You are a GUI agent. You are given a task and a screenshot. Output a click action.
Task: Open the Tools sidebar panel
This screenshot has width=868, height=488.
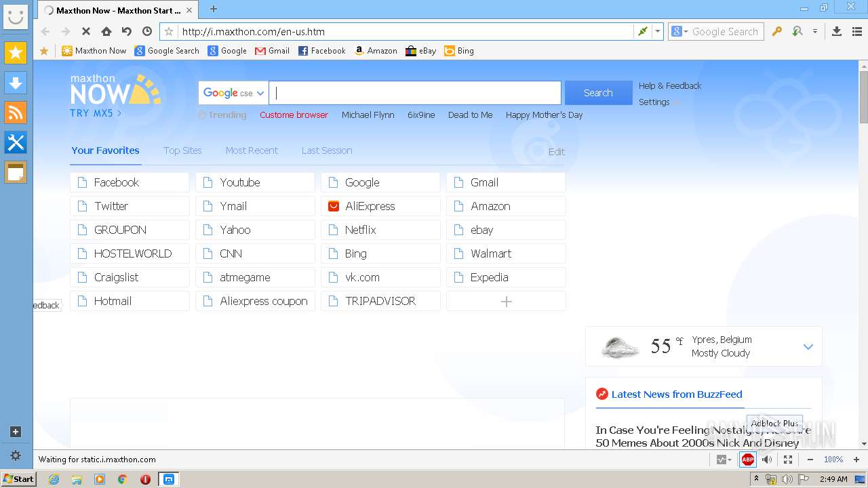pyautogui.click(x=16, y=142)
